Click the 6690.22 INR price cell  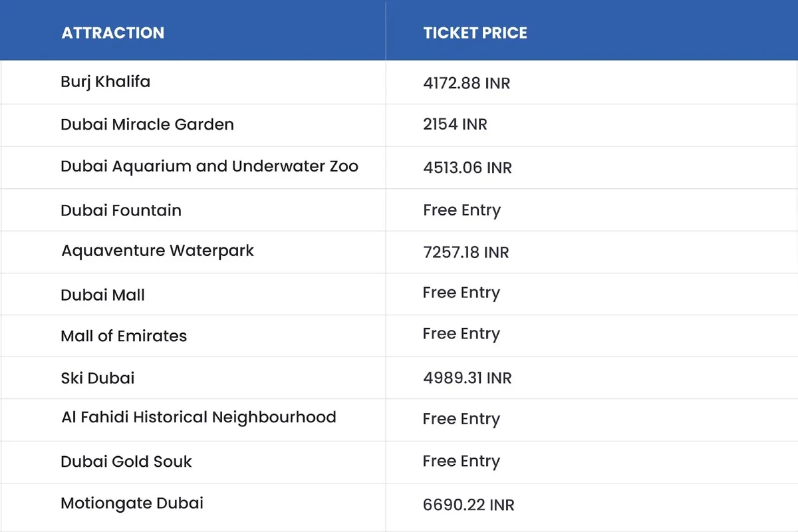click(x=469, y=505)
